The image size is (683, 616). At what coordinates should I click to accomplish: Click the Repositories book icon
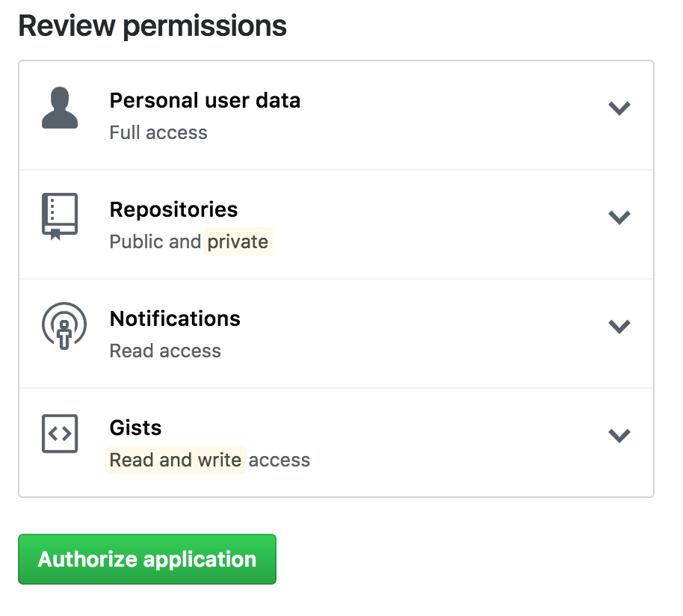click(60, 217)
